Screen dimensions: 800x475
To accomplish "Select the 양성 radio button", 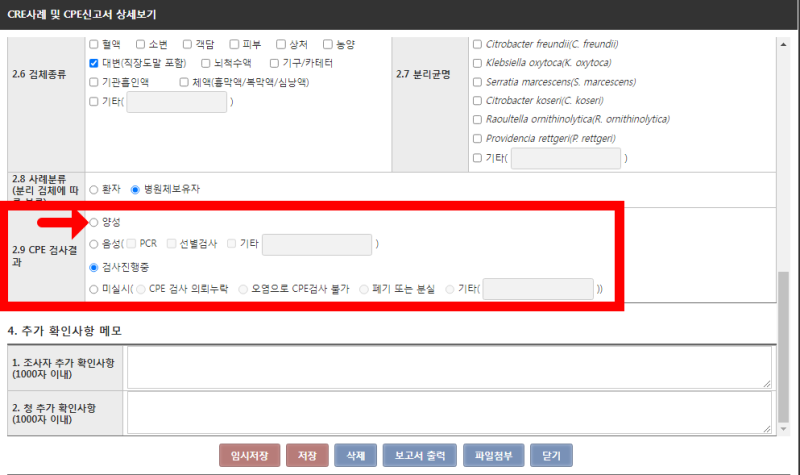I will (x=94, y=222).
